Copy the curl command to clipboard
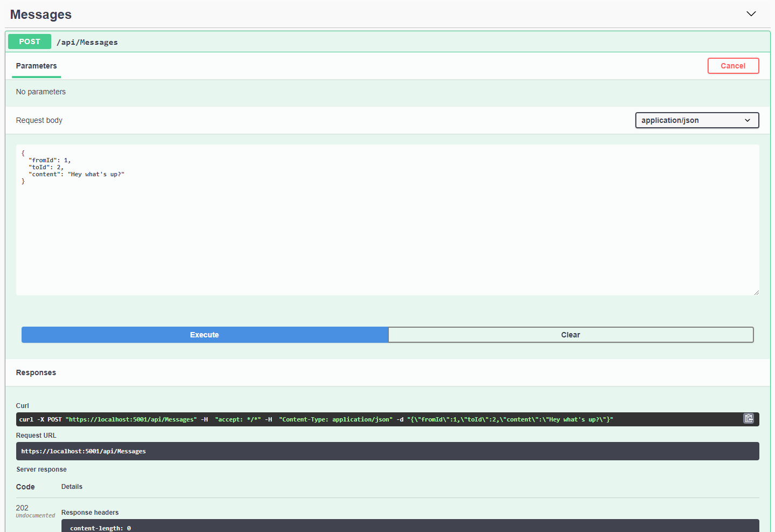Screen dimensions: 775x532 click(x=748, y=419)
